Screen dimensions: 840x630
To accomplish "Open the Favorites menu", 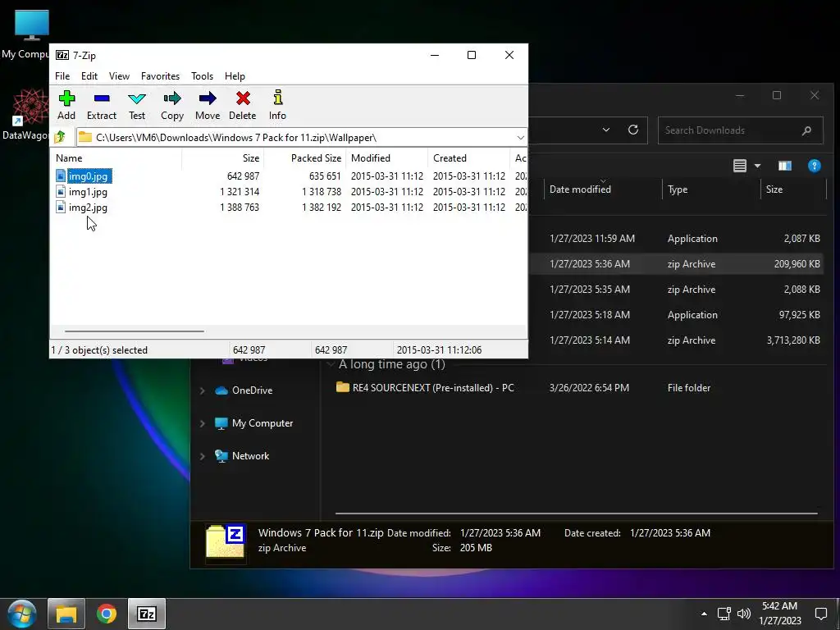I will pos(160,76).
